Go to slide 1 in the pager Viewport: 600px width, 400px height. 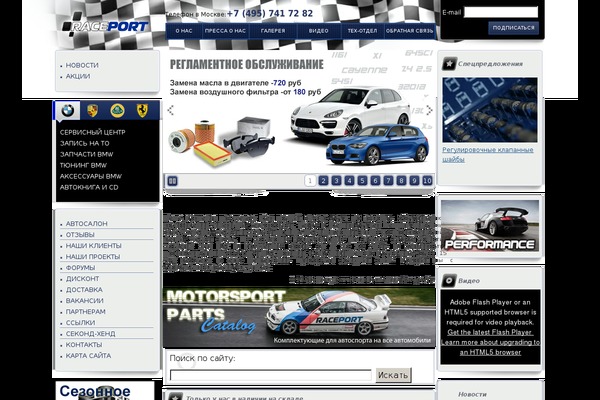[310, 180]
